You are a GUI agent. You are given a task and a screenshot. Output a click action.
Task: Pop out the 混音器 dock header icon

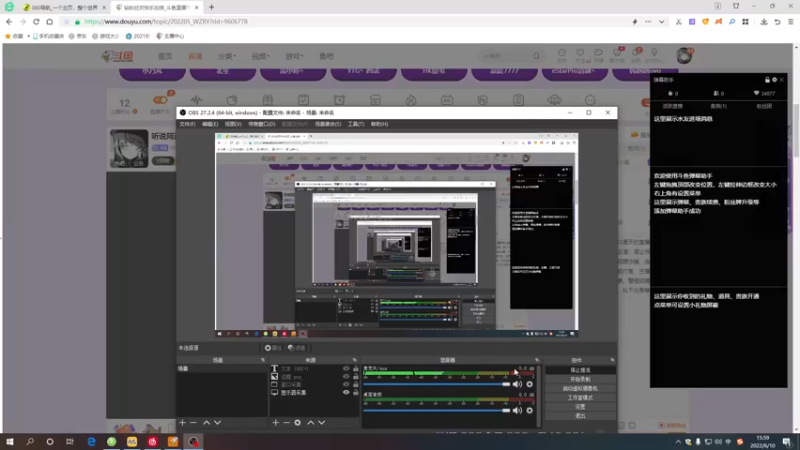(537, 360)
